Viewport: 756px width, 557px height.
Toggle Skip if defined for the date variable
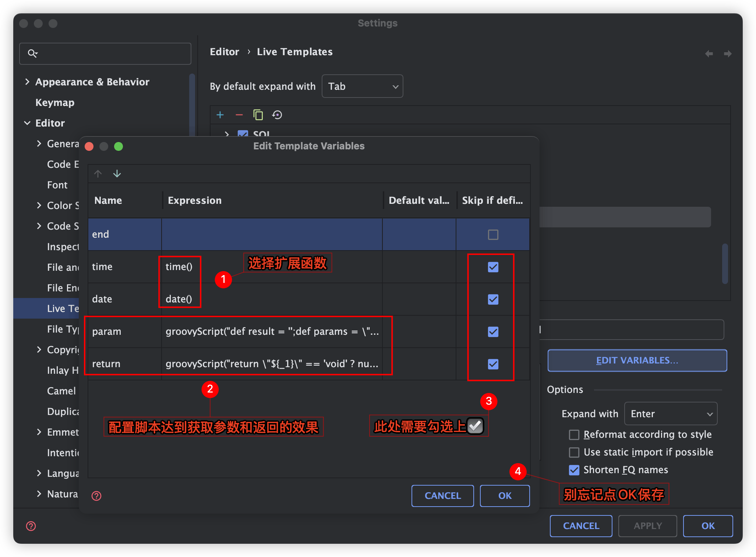pos(493,299)
